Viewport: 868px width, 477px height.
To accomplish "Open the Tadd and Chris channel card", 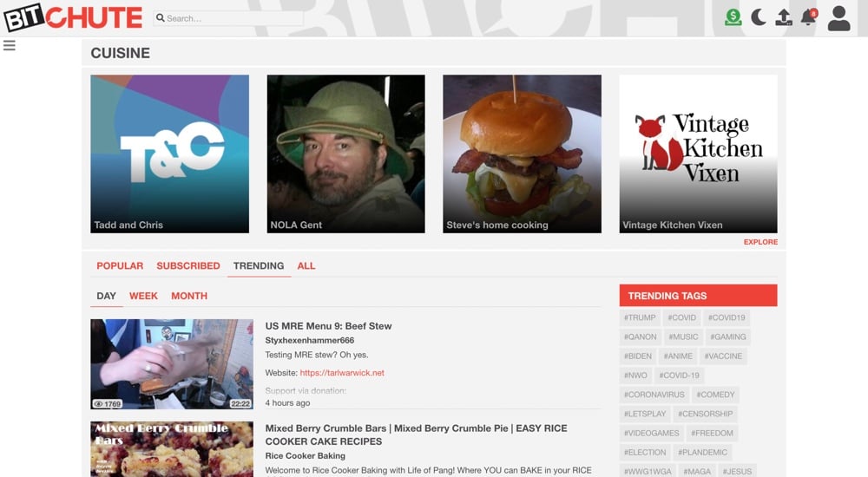I will pos(170,154).
